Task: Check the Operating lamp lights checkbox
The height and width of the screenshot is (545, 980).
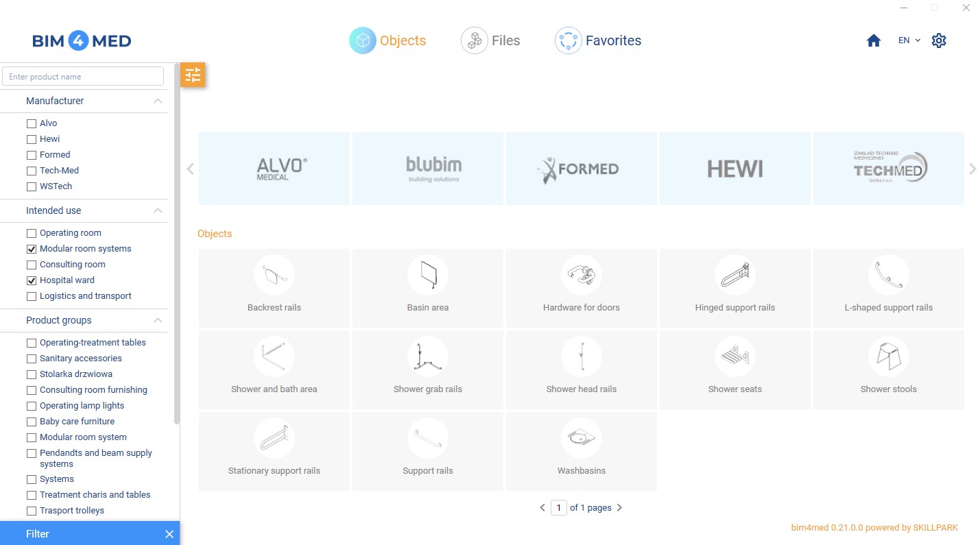Action: [x=31, y=406]
